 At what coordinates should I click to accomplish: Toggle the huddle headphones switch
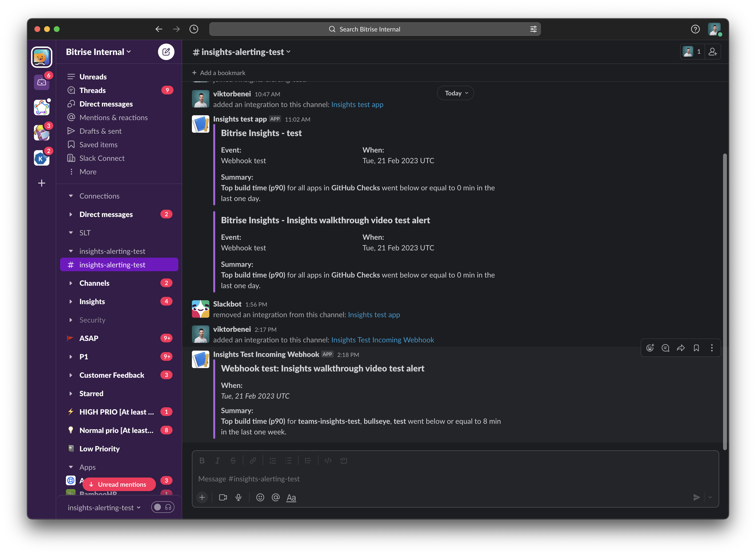pos(163,507)
